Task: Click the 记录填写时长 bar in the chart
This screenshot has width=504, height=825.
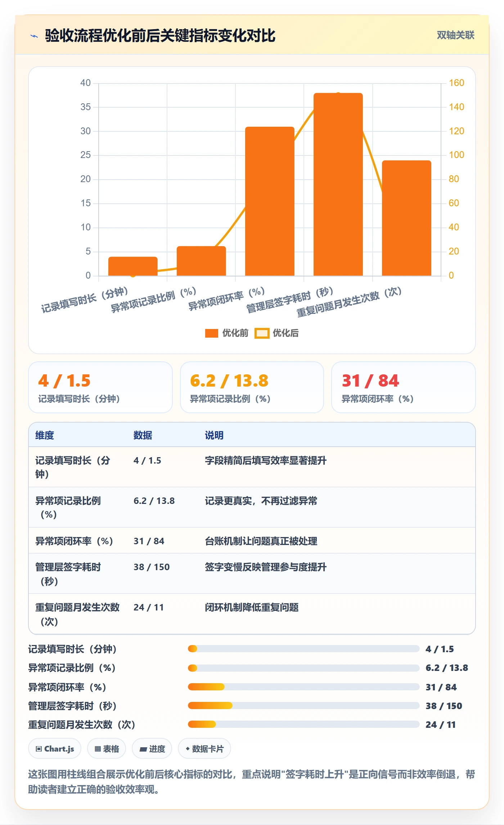Action: (x=133, y=266)
